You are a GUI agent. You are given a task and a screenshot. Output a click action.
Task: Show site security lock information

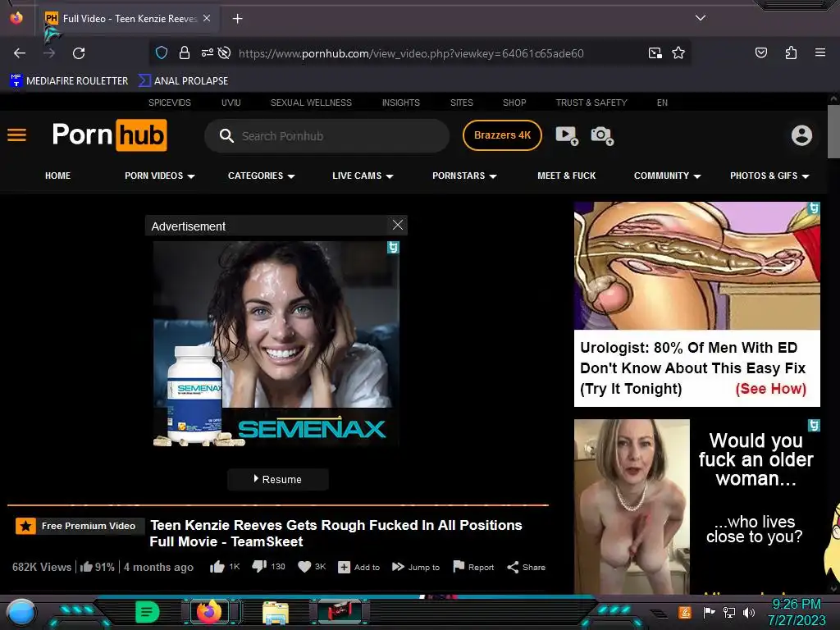click(x=185, y=52)
